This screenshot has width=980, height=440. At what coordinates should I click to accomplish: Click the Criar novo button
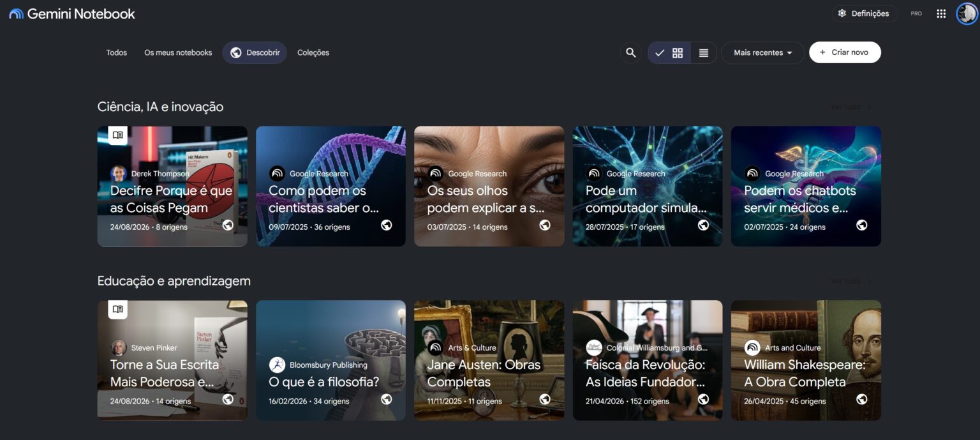[845, 52]
